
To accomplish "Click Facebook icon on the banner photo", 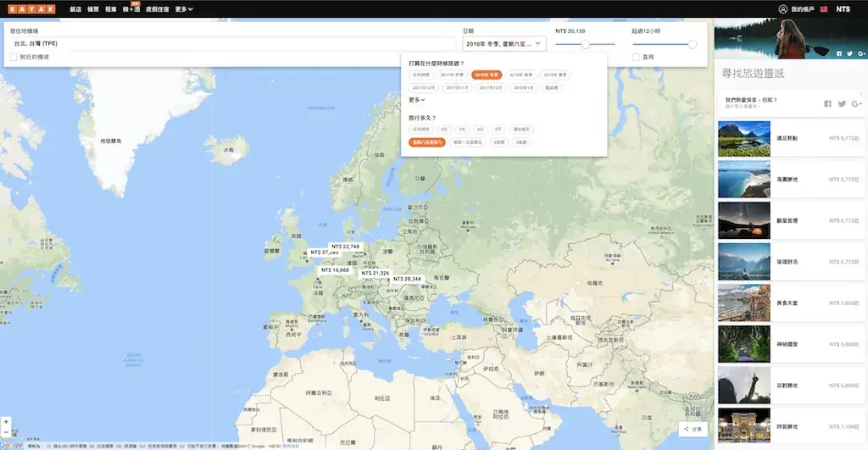I will click(x=839, y=53).
